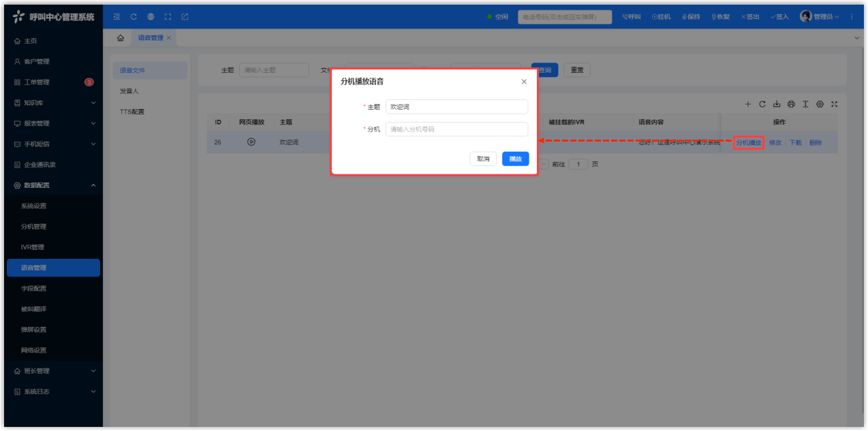Click the 删除 link in table row
Image resolution: width=868 pixels, height=431 pixels.
point(816,143)
